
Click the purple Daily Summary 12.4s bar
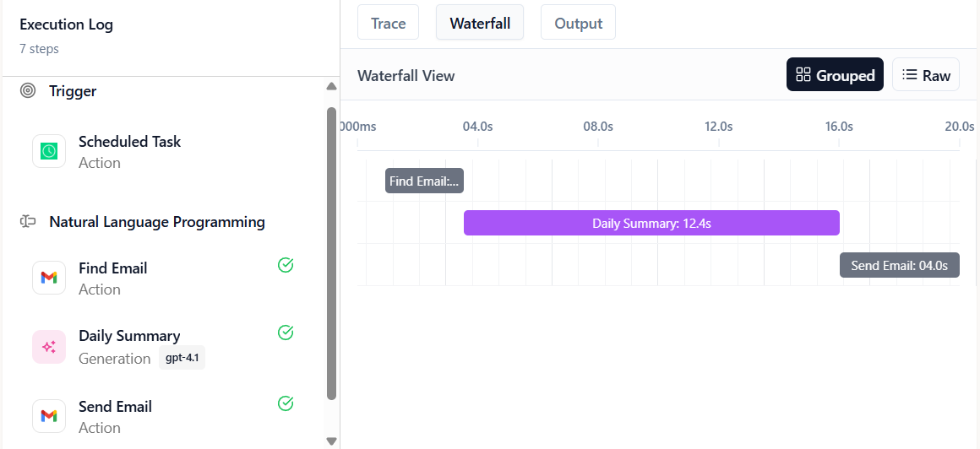tap(651, 223)
